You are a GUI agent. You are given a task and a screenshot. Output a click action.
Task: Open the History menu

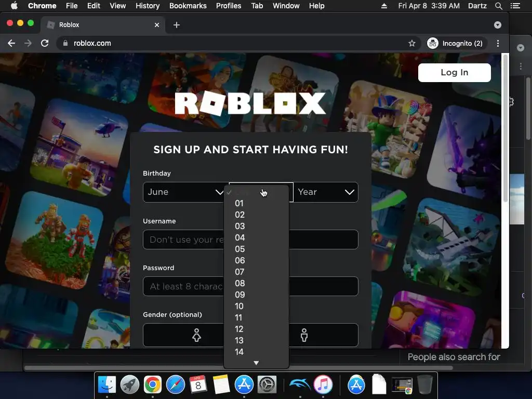pos(148,6)
